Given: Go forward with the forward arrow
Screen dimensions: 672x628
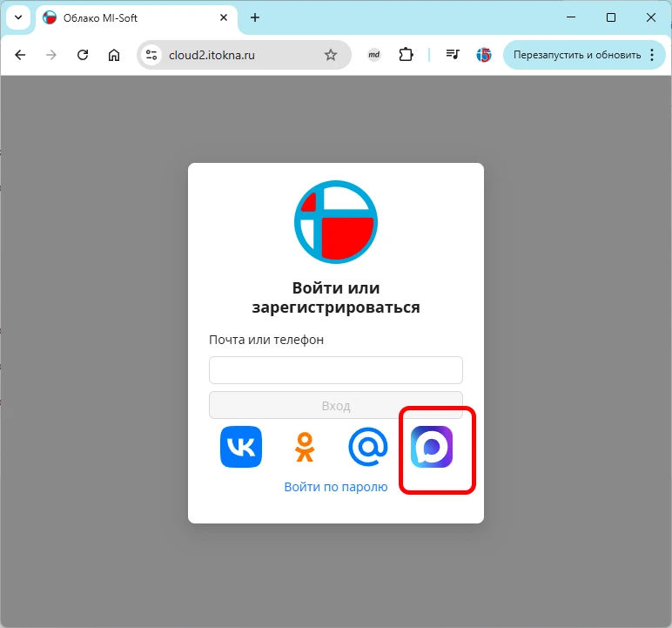Looking at the screenshot, I should [51, 55].
